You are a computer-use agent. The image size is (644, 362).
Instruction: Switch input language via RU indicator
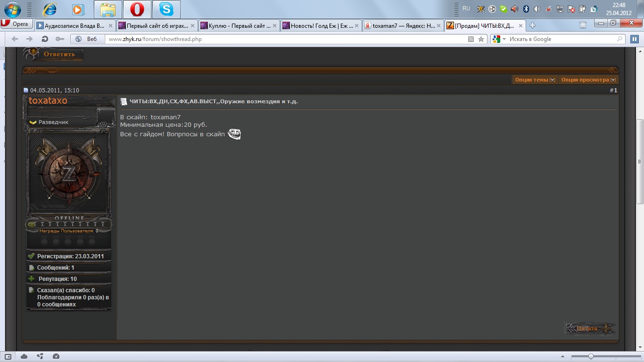tap(466, 8)
